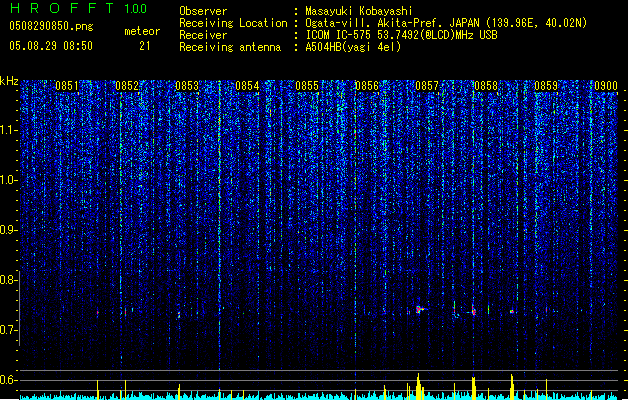Click the 0857 time marker
Image resolution: width=629 pixels, height=400 pixels.
click(x=427, y=86)
